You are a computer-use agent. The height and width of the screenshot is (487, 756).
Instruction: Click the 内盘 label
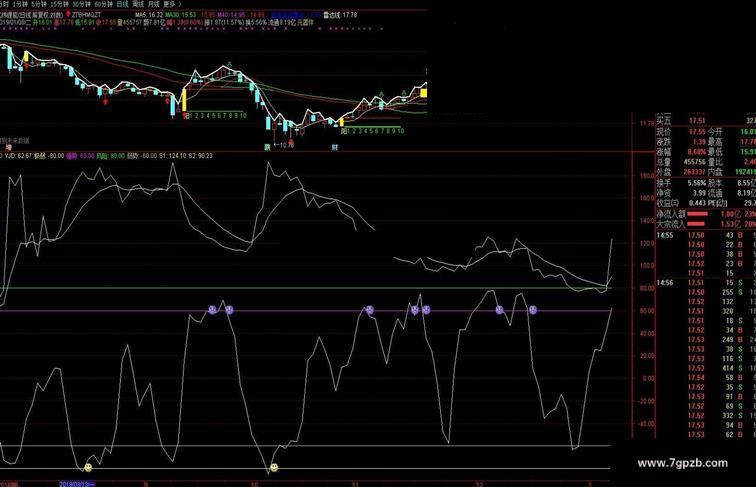point(716,172)
